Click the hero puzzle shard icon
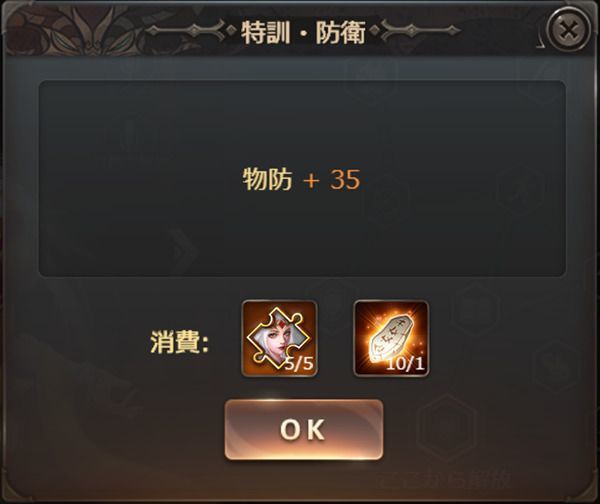 (x=279, y=339)
